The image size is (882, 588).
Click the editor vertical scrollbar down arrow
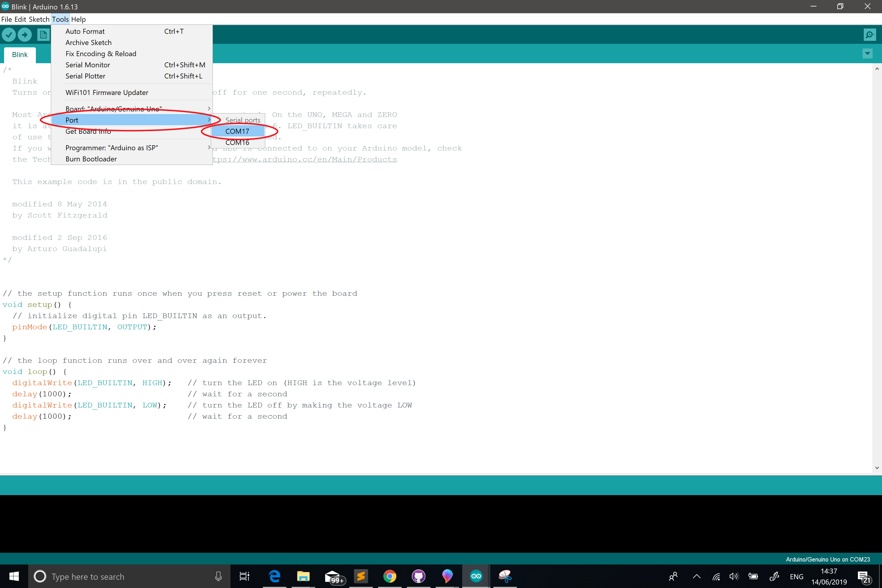(x=877, y=468)
